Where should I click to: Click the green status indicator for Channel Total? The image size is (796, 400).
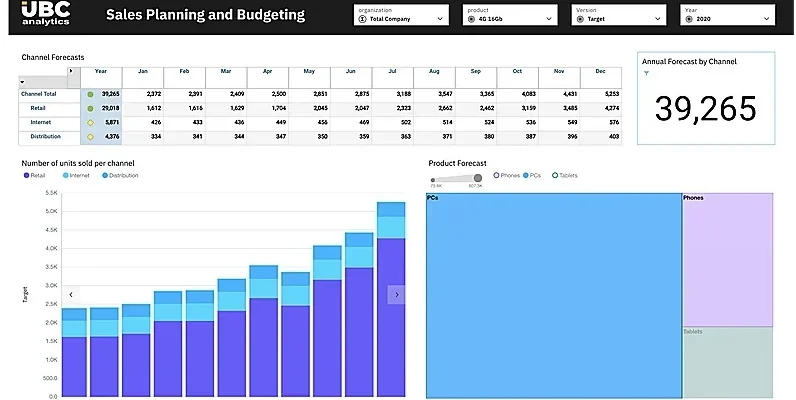pyautogui.click(x=90, y=94)
